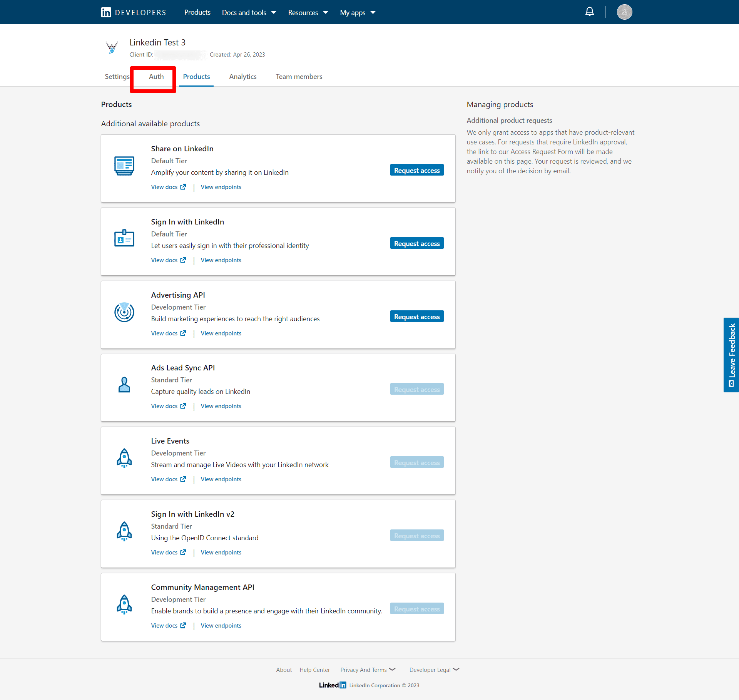Expand the Developer Legal footer menu
This screenshot has height=700, width=739.
click(435, 670)
